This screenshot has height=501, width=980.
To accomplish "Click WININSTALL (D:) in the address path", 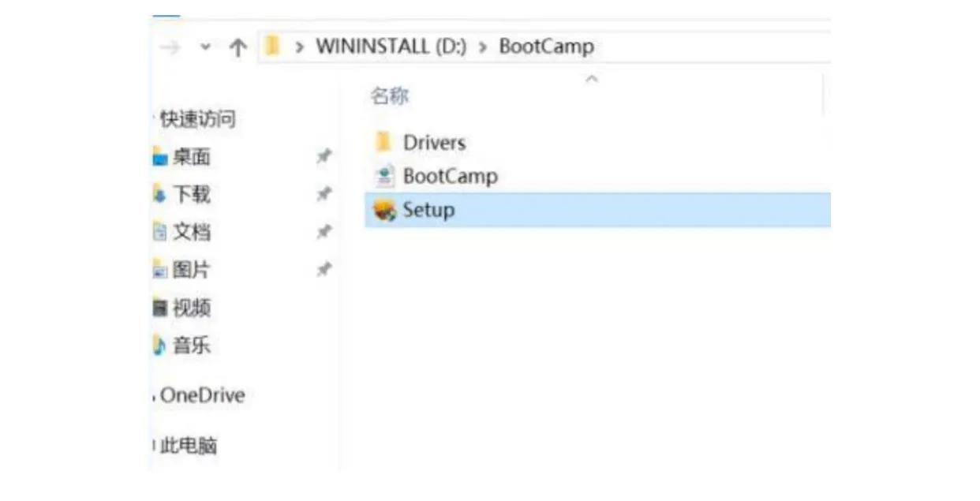I will tap(391, 47).
